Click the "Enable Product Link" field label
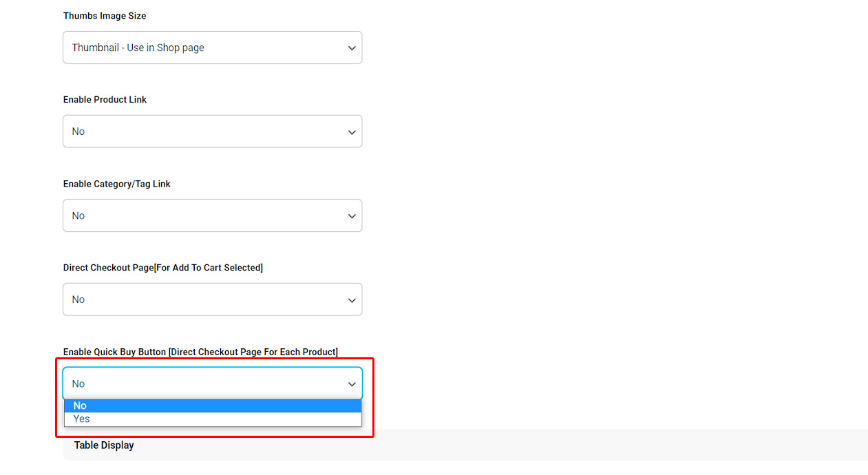 [105, 100]
